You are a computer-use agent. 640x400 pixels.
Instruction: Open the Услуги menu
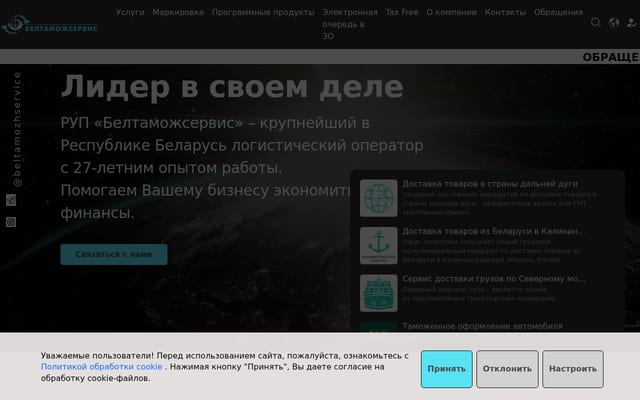130,12
